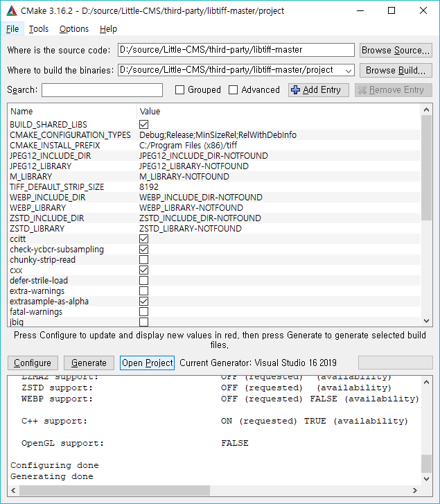Viewport: 440px width, 504px height.
Task: Click the Name column header
Action: coord(73,111)
